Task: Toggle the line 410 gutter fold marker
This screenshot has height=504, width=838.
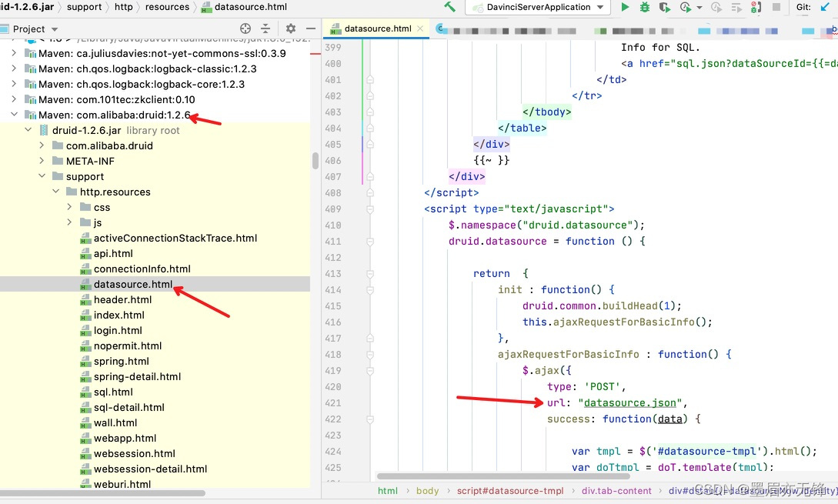Action: point(369,224)
